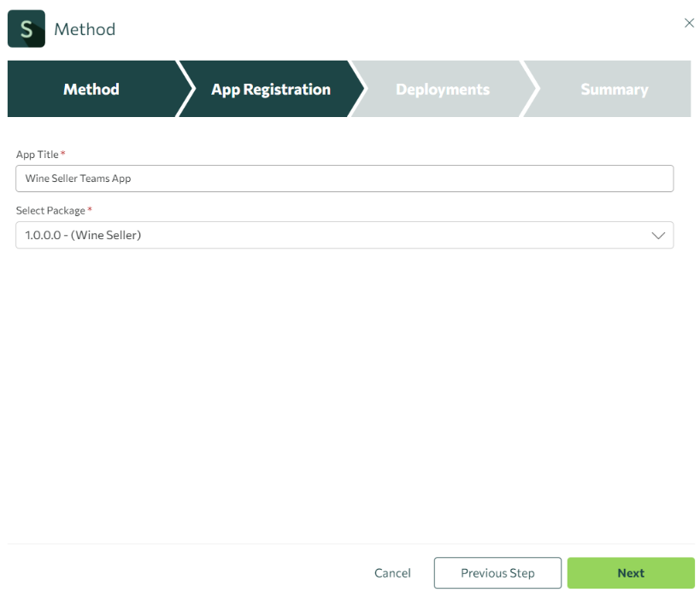Open the Select Package combo box
The image size is (700, 592).
click(x=344, y=235)
